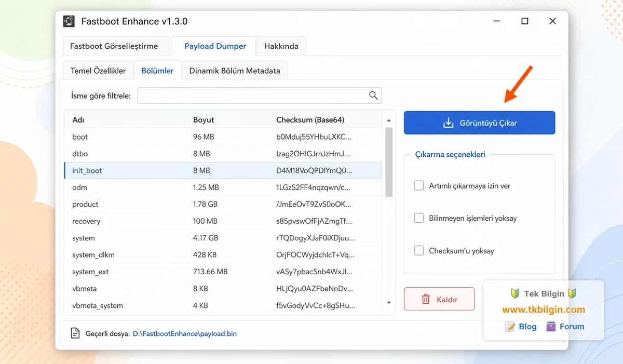Click the Görüntüyü Çıkar button
The width and height of the screenshot is (623, 364).
click(x=480, y=123)
